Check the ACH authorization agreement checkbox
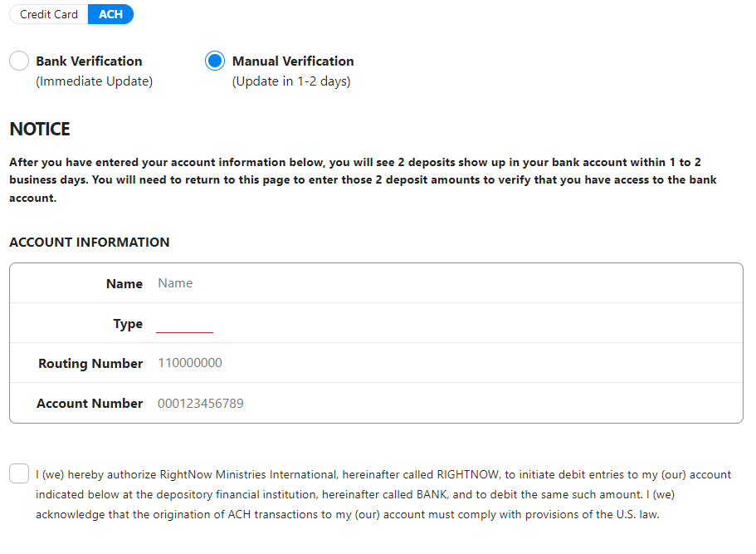Viewport: 756px width, 554px height. (18, 473)
